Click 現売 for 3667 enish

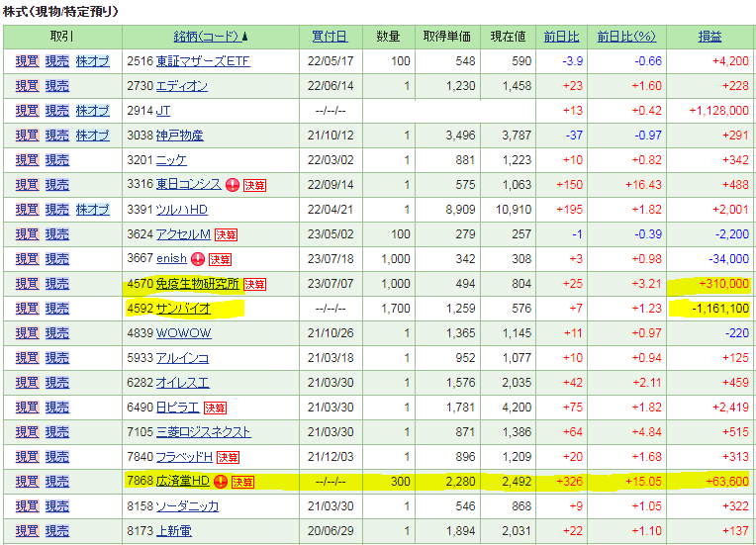coord(56,259)
